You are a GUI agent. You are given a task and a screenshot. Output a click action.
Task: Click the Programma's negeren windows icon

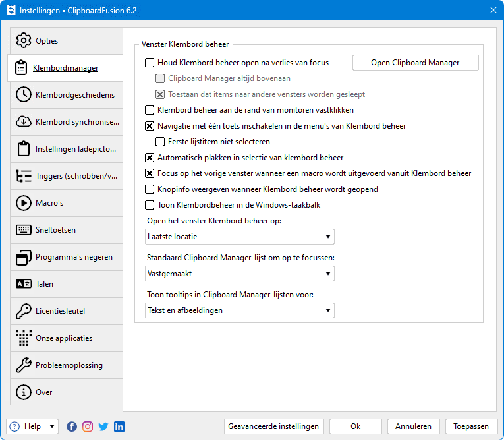point(24,257)
